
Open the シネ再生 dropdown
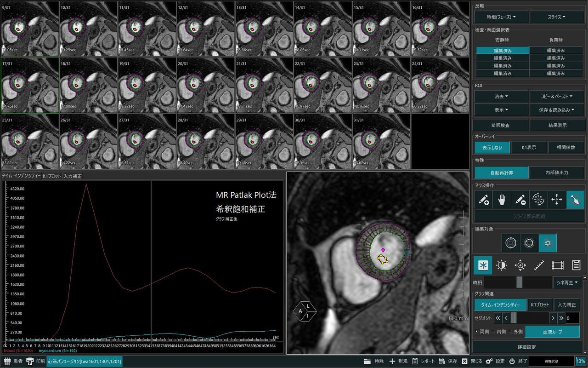pos(568,282)
